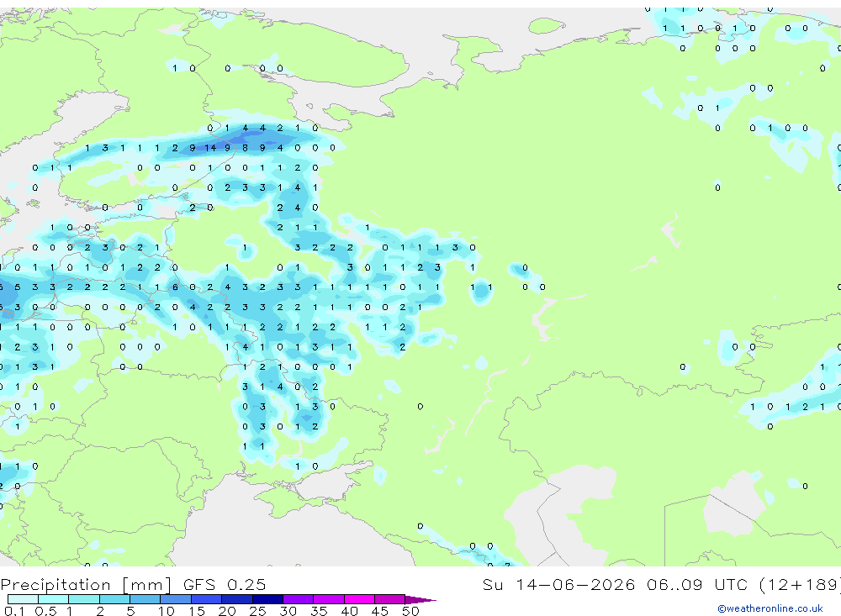The height and width of the screenshot is (616, 841).
Task: Click the 0.1–0.5 mm palest legend swatch
Action: click(x=23, y=599)
